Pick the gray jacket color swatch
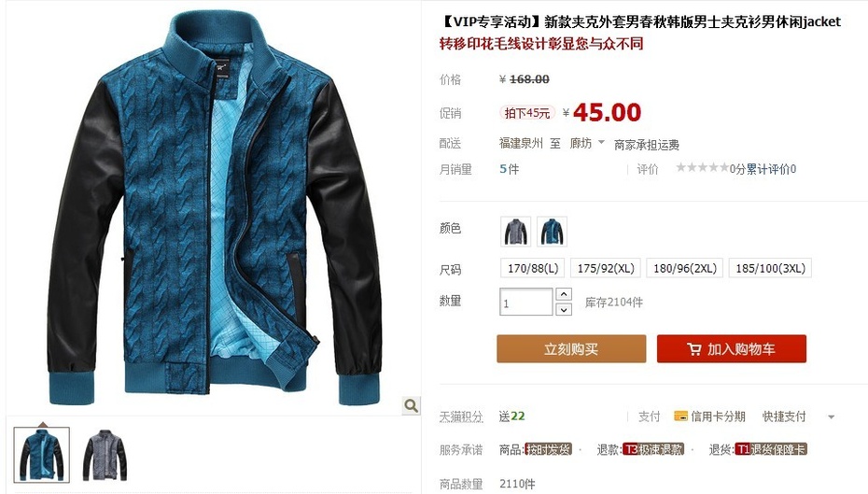Viewport: 868px width, 494px height. (516, 232)
